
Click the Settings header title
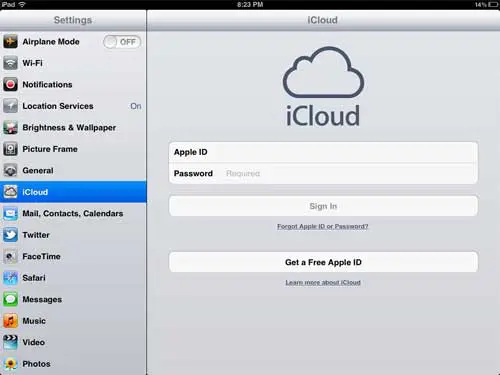tap(73, 20)
